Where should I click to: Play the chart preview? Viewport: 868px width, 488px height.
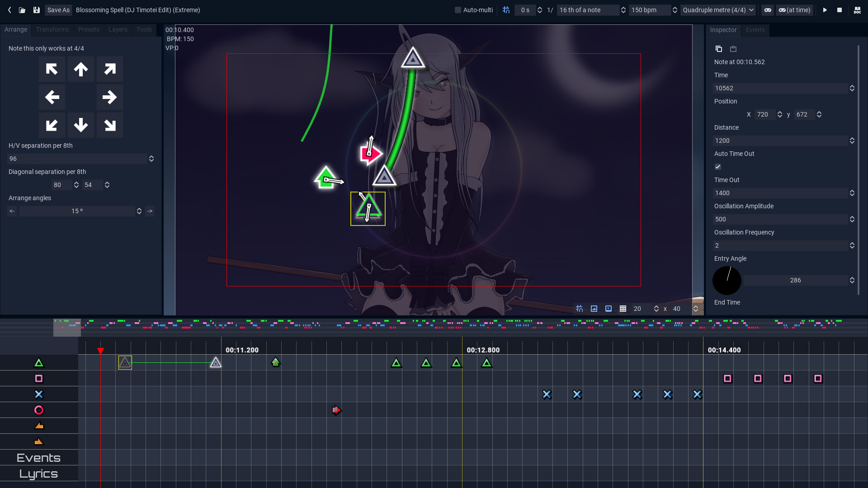click(825, 10)
